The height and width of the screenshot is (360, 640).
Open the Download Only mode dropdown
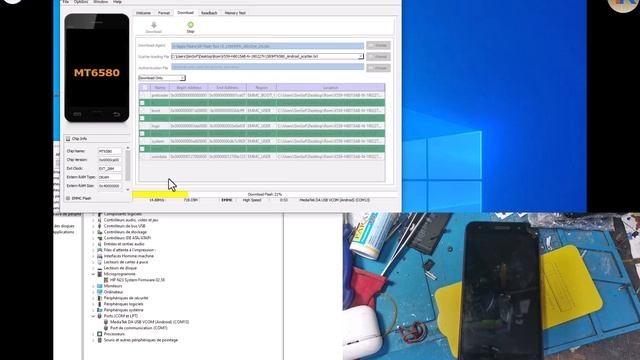tap(162, 78)
